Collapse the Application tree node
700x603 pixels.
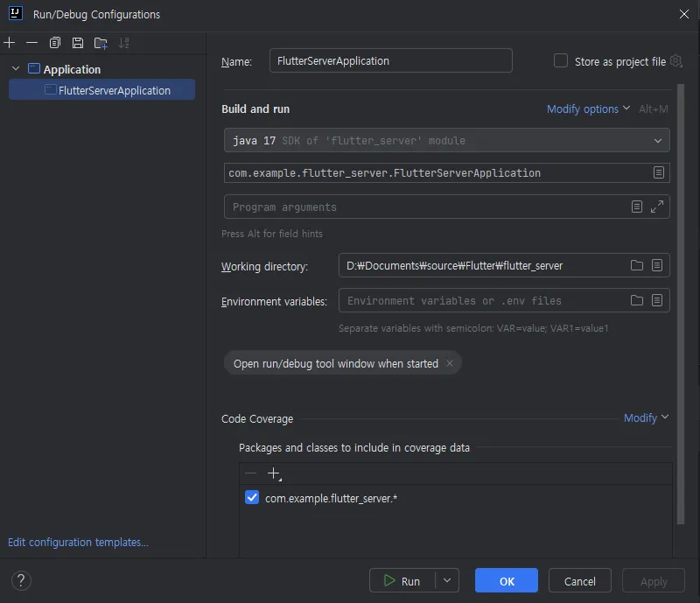tap(16, 68)
